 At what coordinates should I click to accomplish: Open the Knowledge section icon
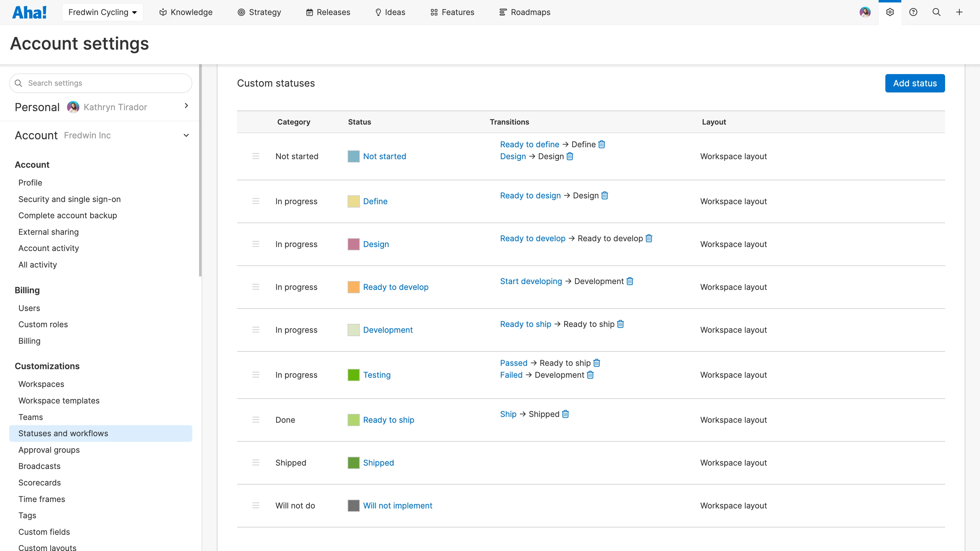tap(163, 12)
